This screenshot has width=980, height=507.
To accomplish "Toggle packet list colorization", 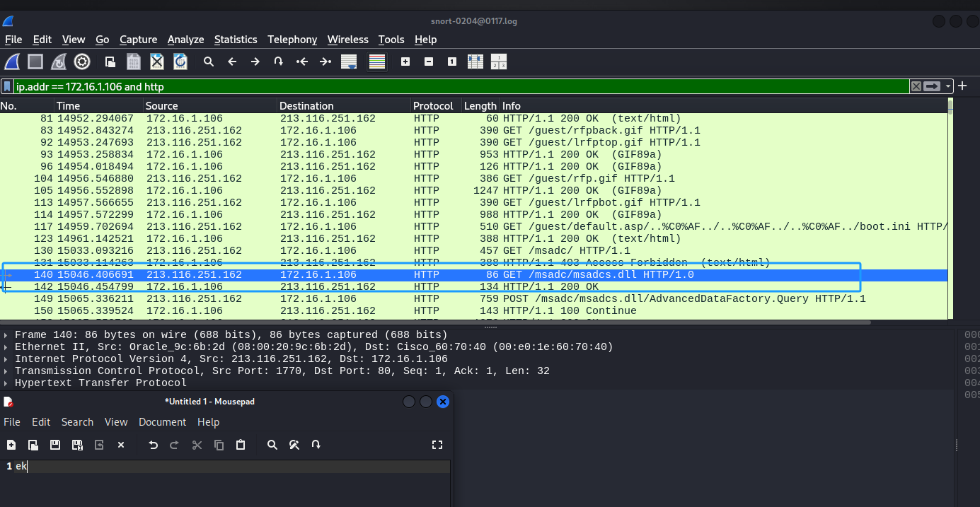I will [376, 62].
